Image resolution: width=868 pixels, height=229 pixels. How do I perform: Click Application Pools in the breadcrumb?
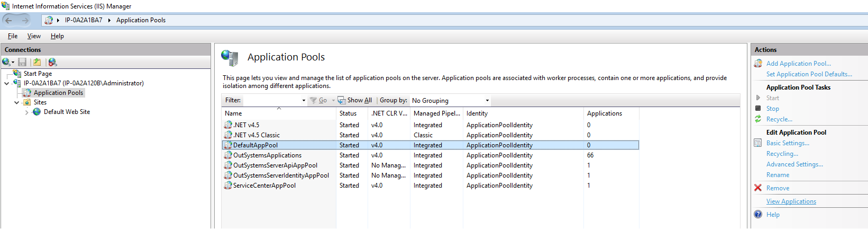(141, 20)
